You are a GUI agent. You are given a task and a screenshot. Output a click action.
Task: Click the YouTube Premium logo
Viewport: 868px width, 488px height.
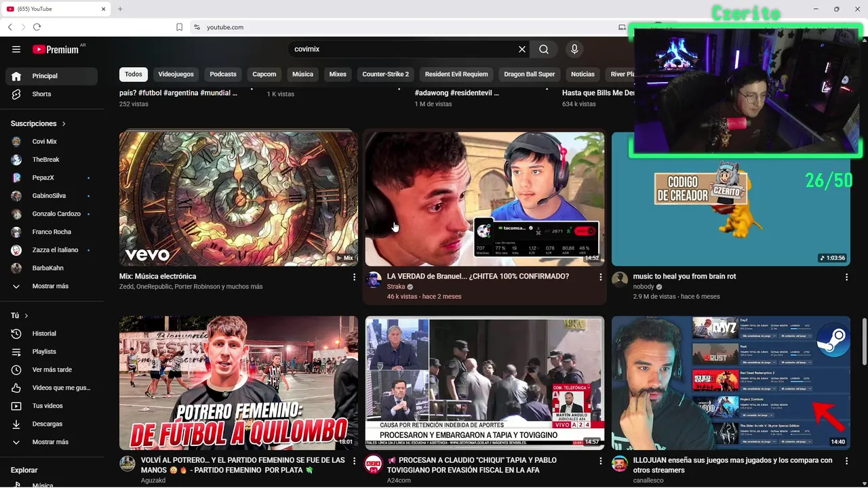[x=56, y=49]
